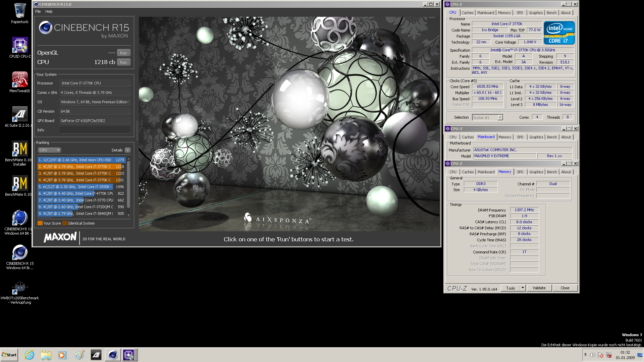Click the taskbar clock showing 01:32

pos(625,355)
